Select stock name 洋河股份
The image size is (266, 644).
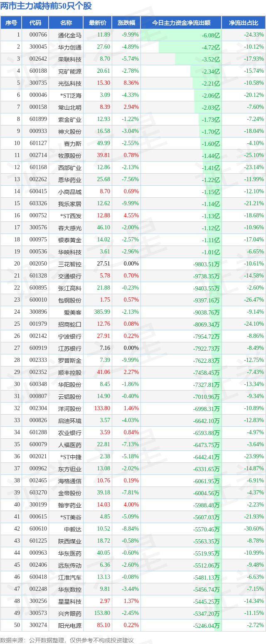pyautogui.click(x=70, y=409)
